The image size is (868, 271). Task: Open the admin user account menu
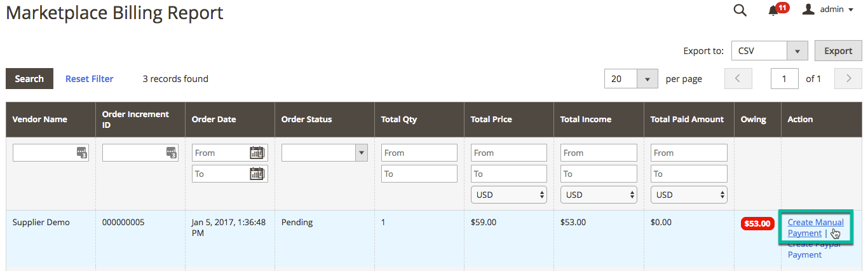point(827,10)
